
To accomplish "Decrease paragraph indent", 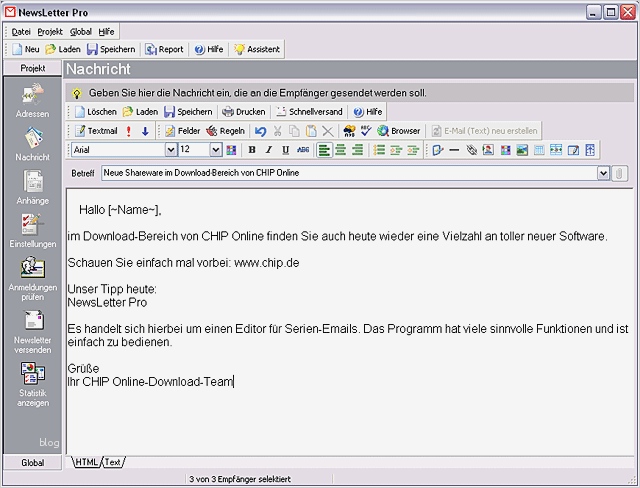I will [396, 150].
